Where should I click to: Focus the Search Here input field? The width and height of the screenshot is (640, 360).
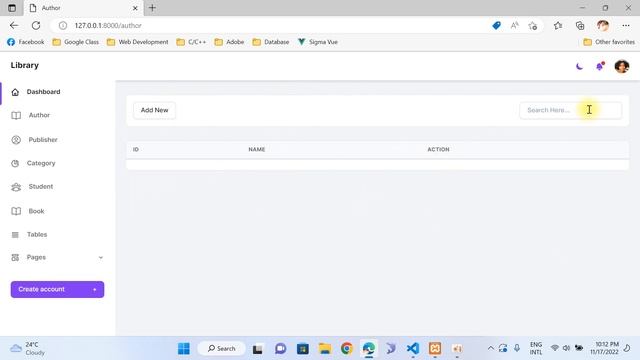coord(571,110)
